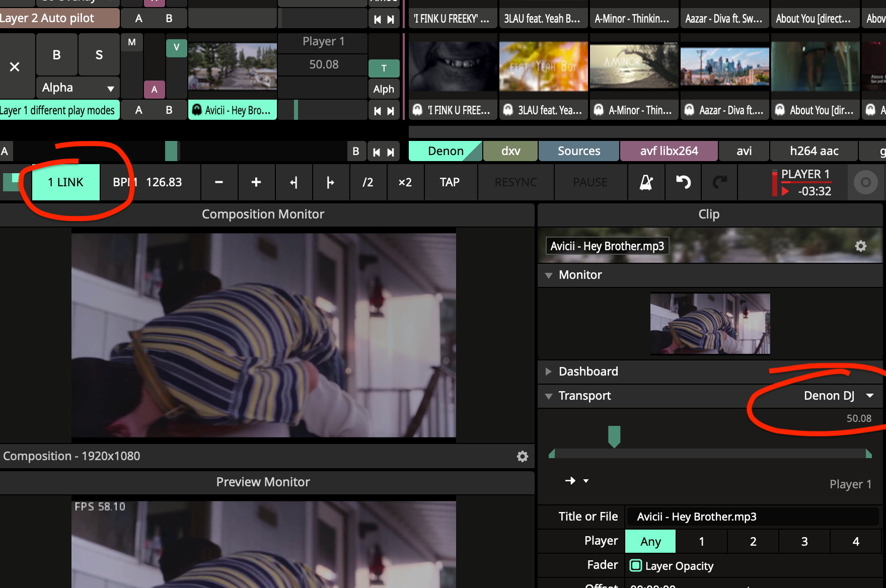Toggle the 1 LINK tempo sync button
Viewport: 886px width, 588px height.
coord(65,182)
